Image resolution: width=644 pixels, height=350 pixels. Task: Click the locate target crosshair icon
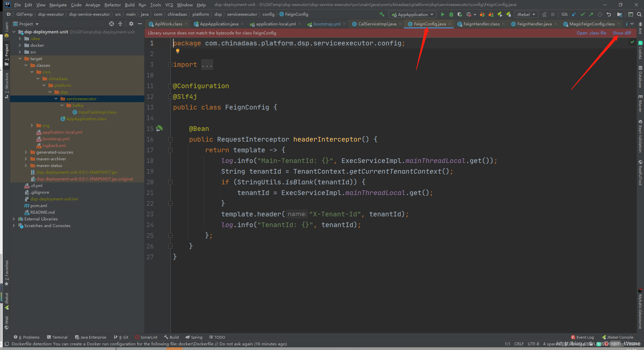click(x=112, y=24)
